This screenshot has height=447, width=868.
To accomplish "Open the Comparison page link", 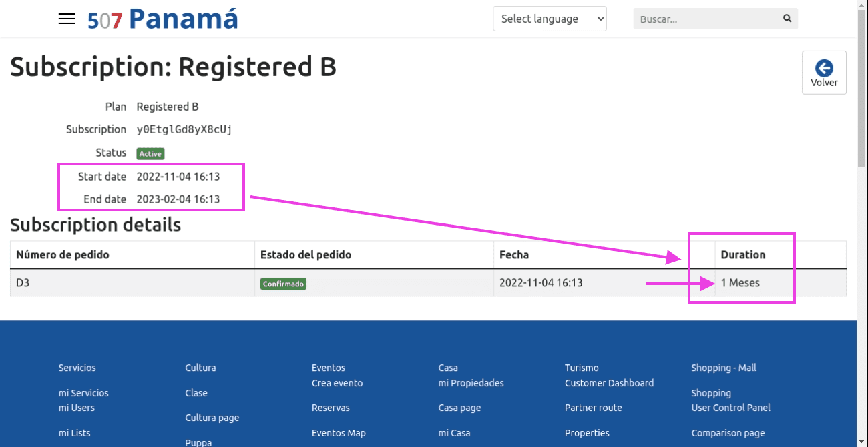I will pos(728,433).
